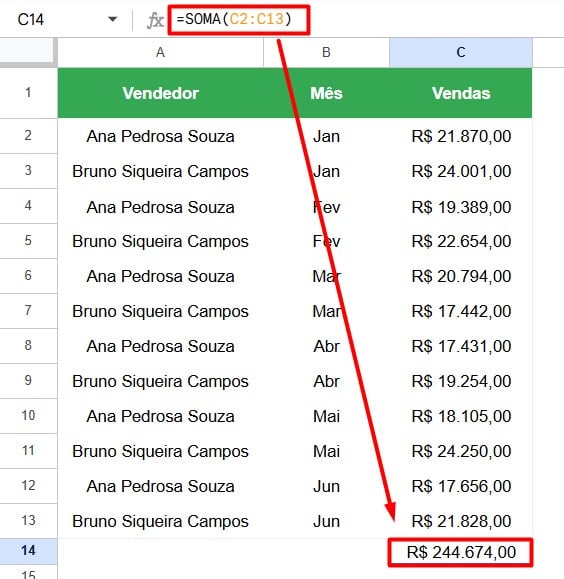This screenshot has width=564, height=579.
Task: Select column C header
Action: 461,53
